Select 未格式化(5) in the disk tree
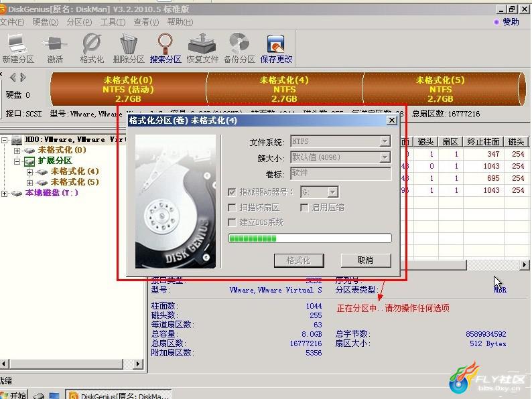532x399 pixels. click(x=74, y=182)
